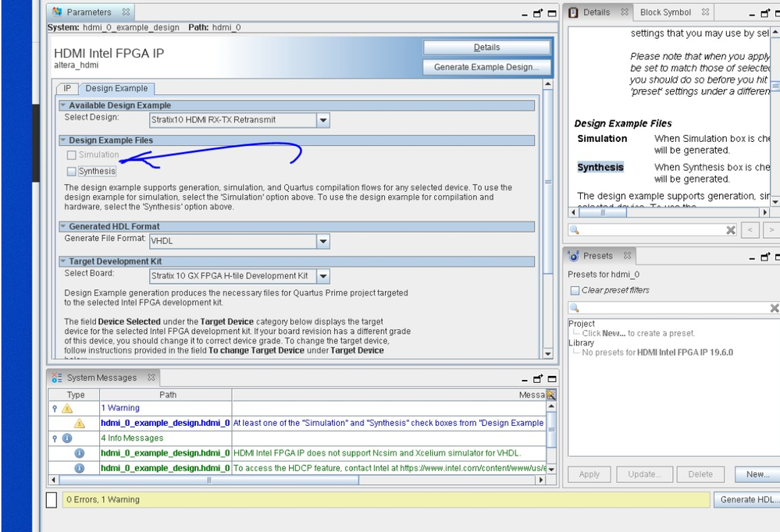Sort messages by the Type column header
This screenshot has height=532, width=780.
75,395
